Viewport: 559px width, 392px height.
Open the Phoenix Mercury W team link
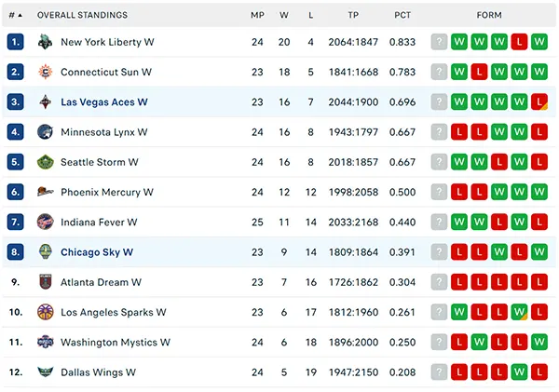pos(107,192)
